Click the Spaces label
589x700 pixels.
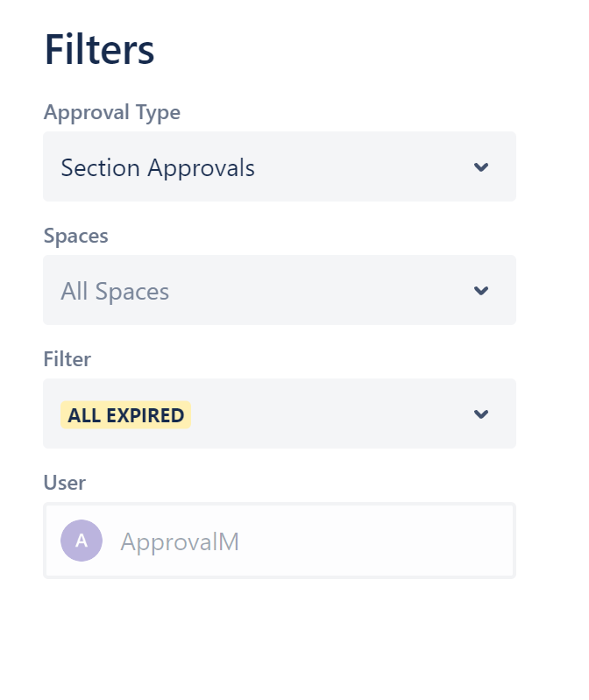[76, 237]
